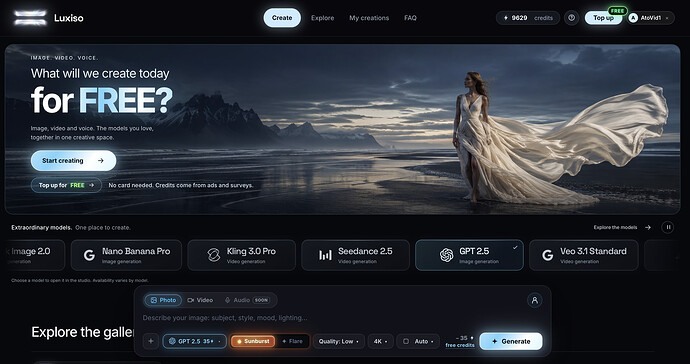Select the GPT 2.5 model card
Viewport: 690px width, 364px height.
tap(469, 255)
